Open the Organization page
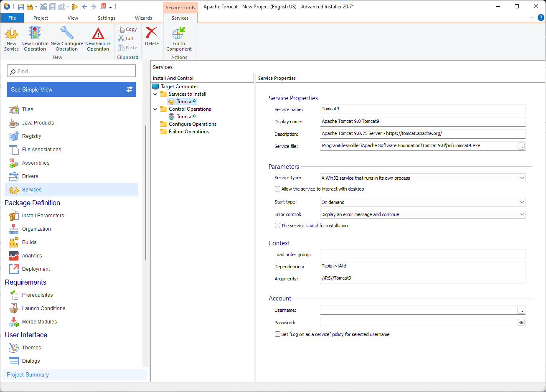Viewport: 546px width, 392px height. click(36, 229)
